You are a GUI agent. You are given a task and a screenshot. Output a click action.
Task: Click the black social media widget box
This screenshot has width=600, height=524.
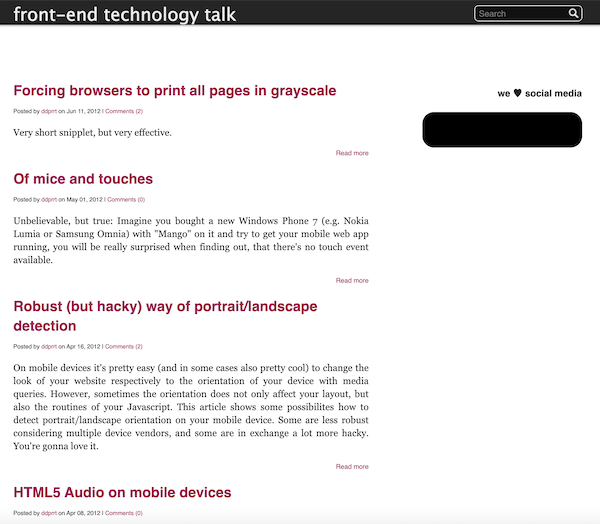(502, 130)
